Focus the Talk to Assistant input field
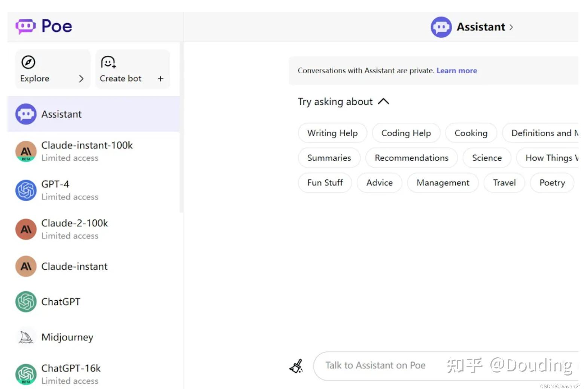Screen dimensions: 587x392 (x=375, y=365)
